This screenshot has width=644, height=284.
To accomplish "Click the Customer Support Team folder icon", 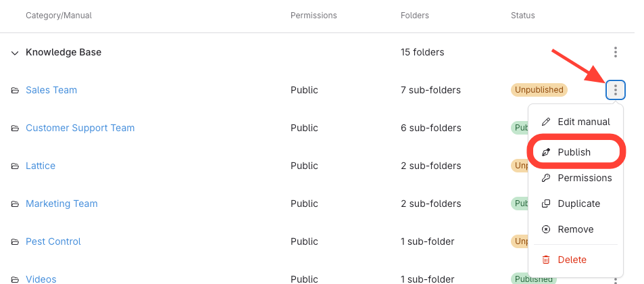I will [x=15, y=128].
